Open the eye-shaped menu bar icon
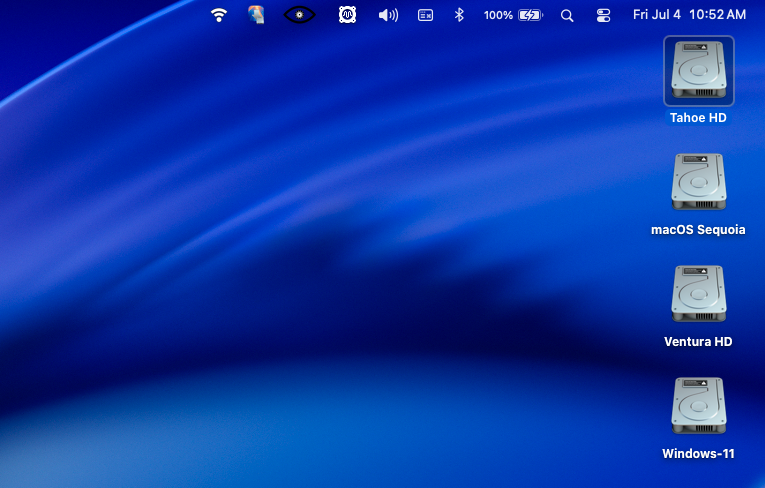The height and width of the screenshot is (488, 765). [299, 15]
